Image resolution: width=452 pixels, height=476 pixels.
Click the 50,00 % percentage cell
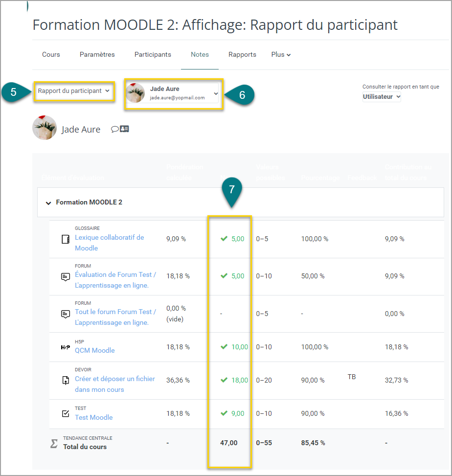(313, 276)
